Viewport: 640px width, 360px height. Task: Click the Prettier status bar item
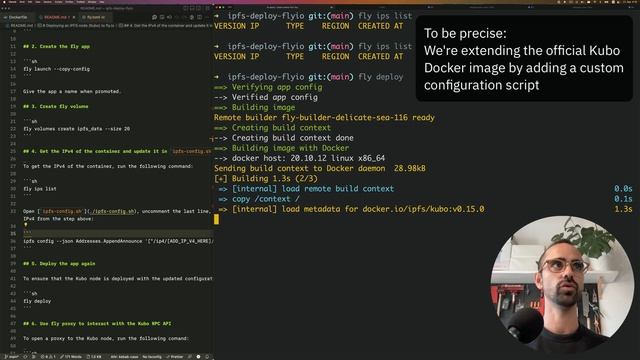175,357
